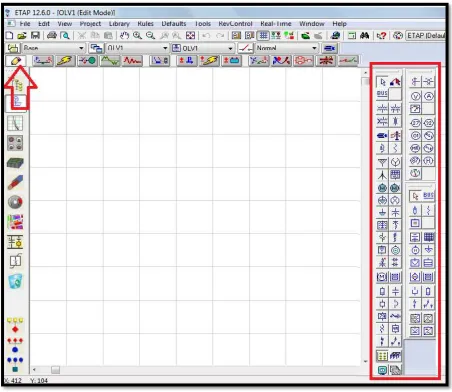The width and height of the screenshot is (452, 392).
Task: Click Y: 104 status bar coordinate
Action: tap(39, 381)
